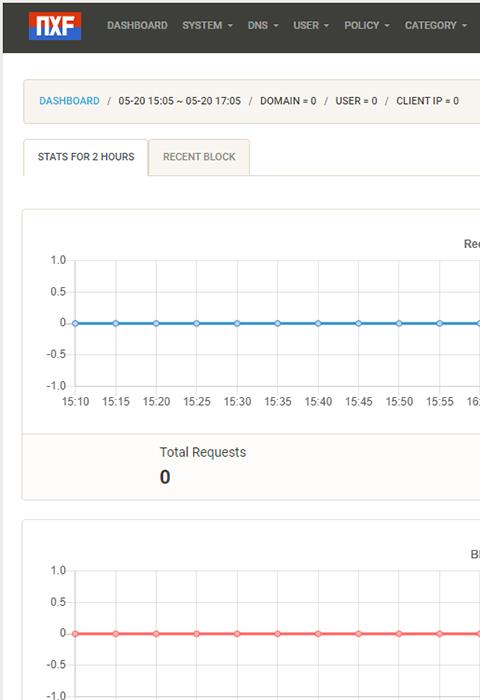Click the CLIENT IP = 0 breadcrumb text
480x700 pixels.
pyautogui.click(x=428, y=101)
